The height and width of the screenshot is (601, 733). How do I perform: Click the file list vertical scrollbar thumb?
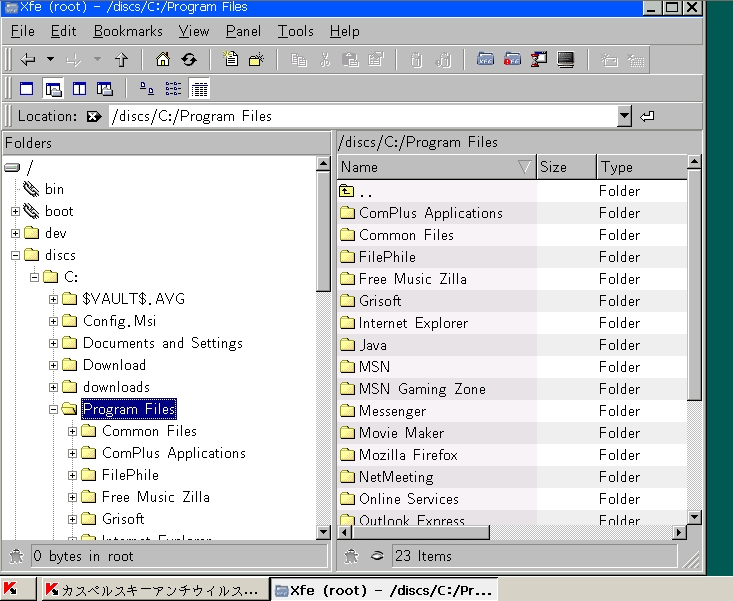click(x=694, y=285)
